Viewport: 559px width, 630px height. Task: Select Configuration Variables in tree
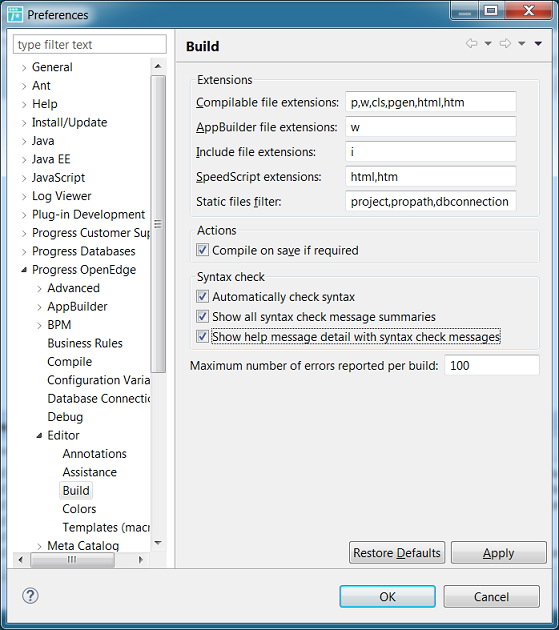coord(98,380)
